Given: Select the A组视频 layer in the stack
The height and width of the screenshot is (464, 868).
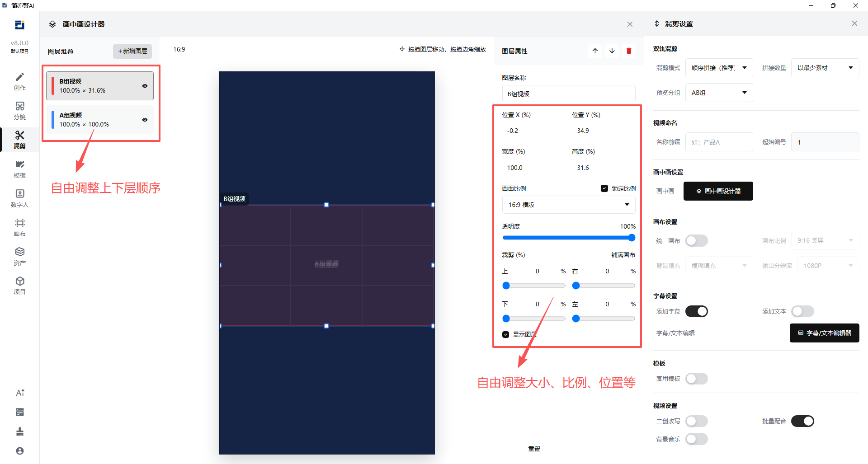Looking at the screenshot, I should tap(100, 120).
